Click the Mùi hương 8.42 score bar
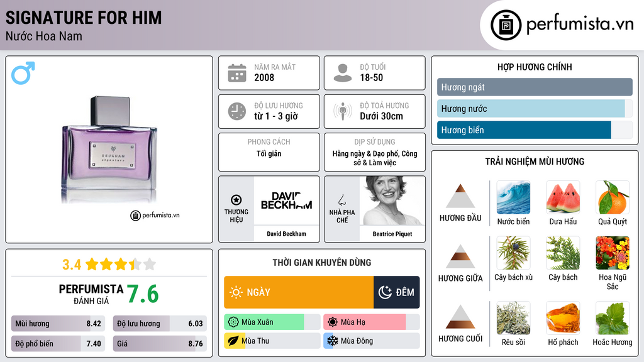 pos(58,324)
